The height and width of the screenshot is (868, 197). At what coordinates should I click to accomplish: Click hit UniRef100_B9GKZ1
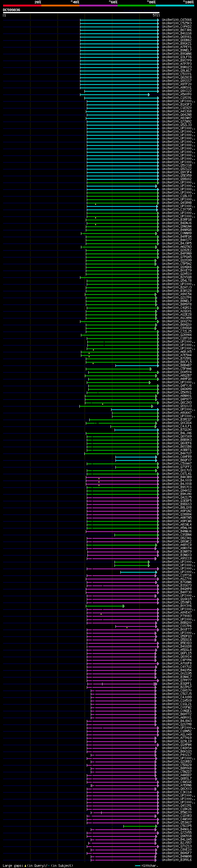pyautogui.click(x=177, y=43)
